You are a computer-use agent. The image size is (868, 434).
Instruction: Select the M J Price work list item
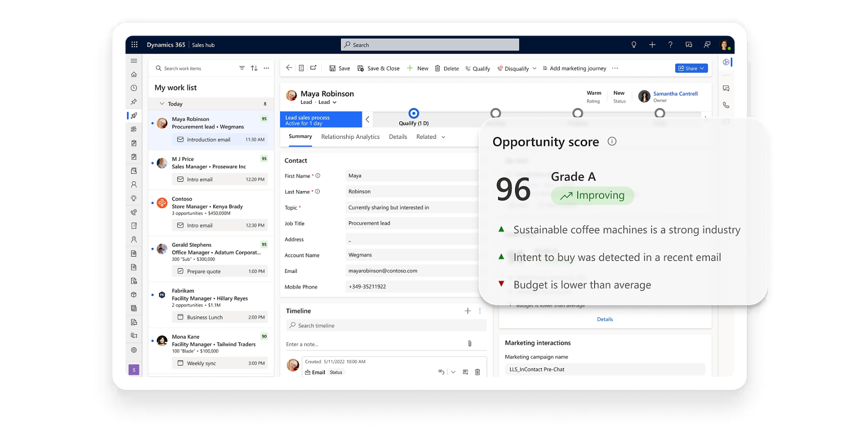click(x=211, y=171)
